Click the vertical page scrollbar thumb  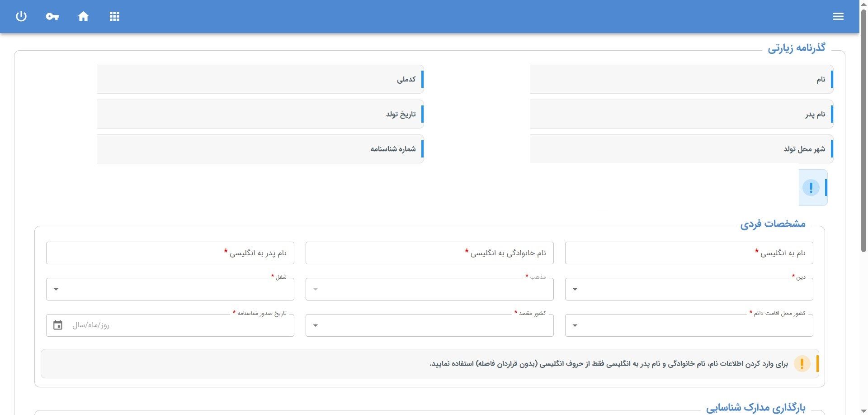coord(863,130)
